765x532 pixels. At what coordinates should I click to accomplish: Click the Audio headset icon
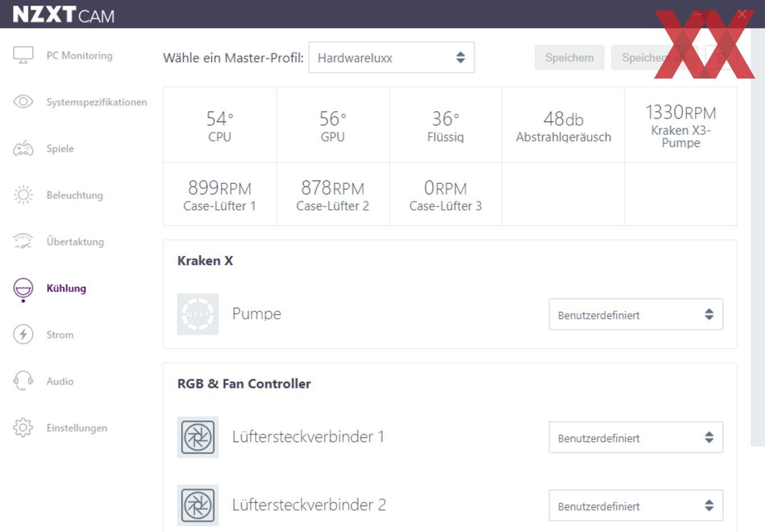pyautogui.click(x=23, y=381)
